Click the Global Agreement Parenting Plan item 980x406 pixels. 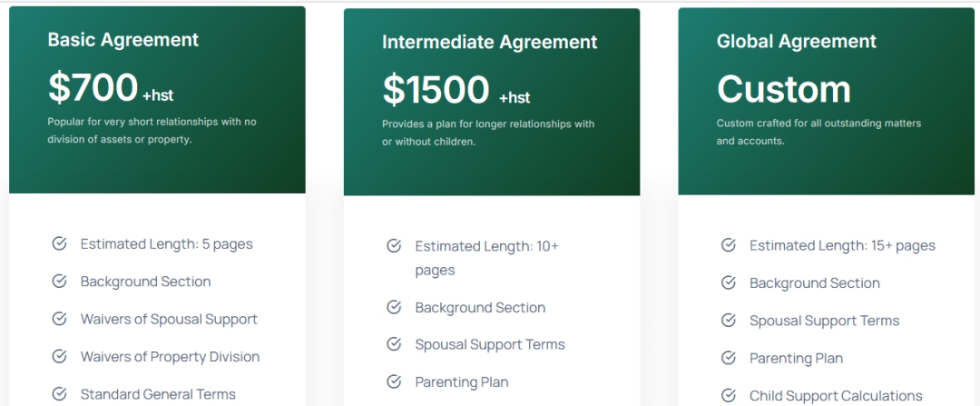(797, 359)
